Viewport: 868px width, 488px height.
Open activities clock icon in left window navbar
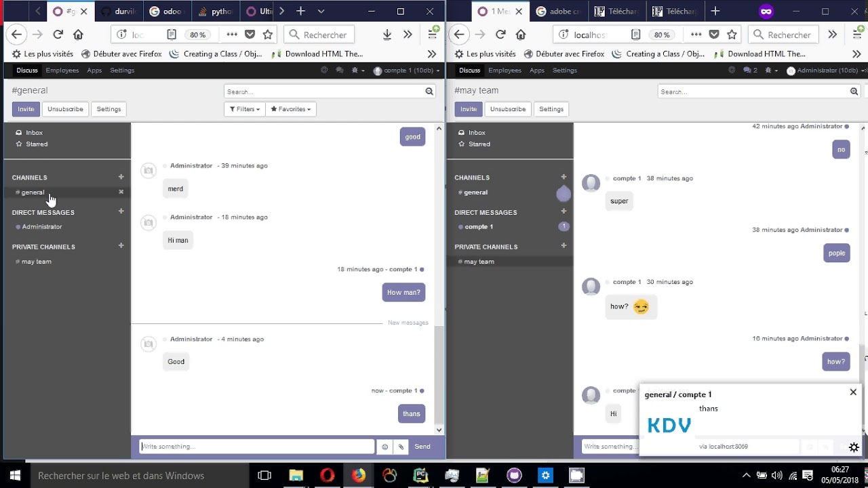(324, 70)
